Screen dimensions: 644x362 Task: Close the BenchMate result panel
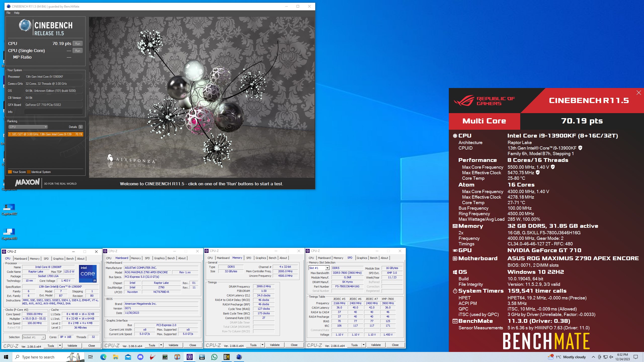coord(639,93)
